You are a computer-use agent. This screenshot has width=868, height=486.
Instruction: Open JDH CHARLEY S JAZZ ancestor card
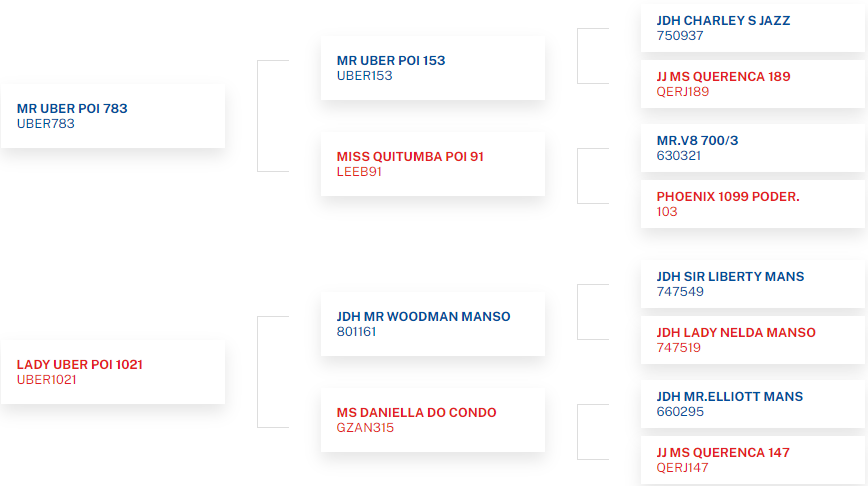tap(753, 28)
